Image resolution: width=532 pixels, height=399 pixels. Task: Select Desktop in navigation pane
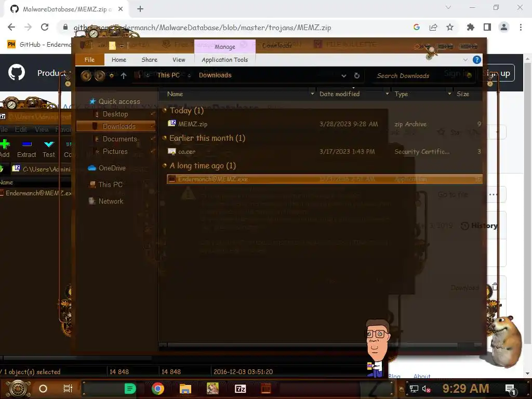coord(115,114)
